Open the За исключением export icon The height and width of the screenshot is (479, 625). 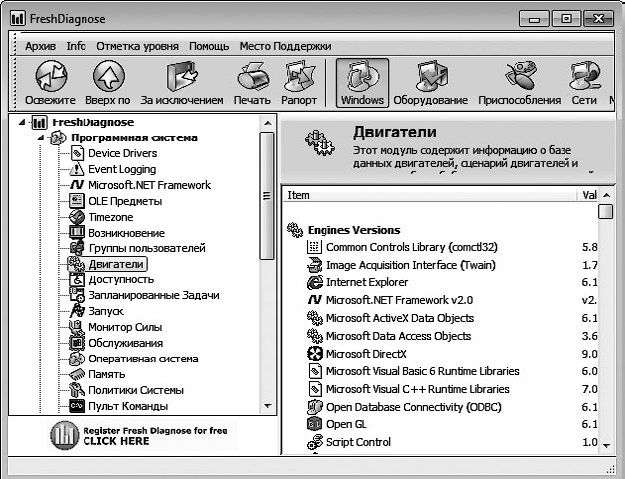181,77
